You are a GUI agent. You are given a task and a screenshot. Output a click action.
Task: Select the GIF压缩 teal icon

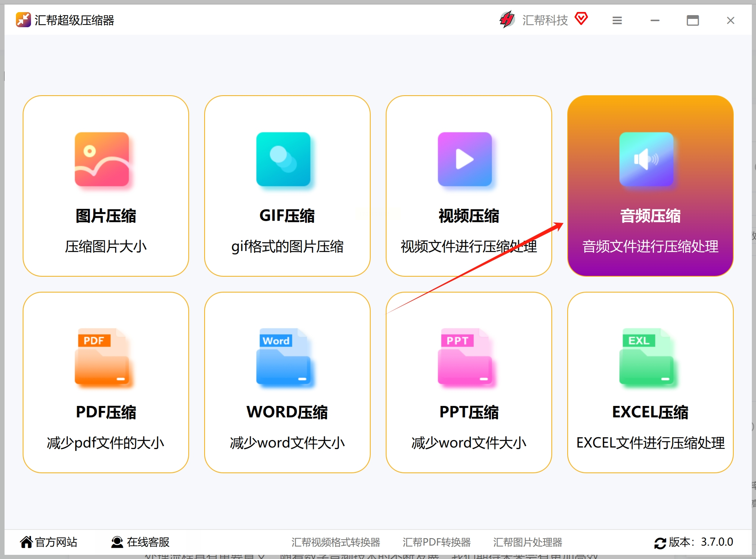click(283, 159)
